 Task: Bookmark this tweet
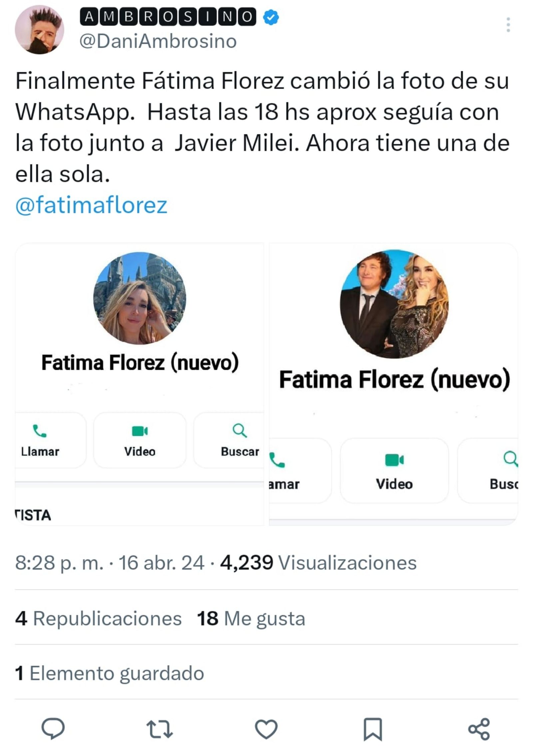tap(372, 729)
